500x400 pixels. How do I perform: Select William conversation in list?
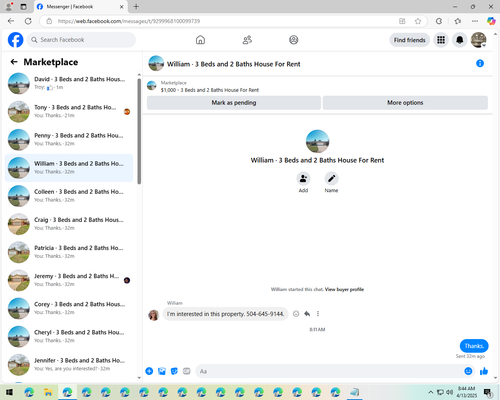point(69,168)
